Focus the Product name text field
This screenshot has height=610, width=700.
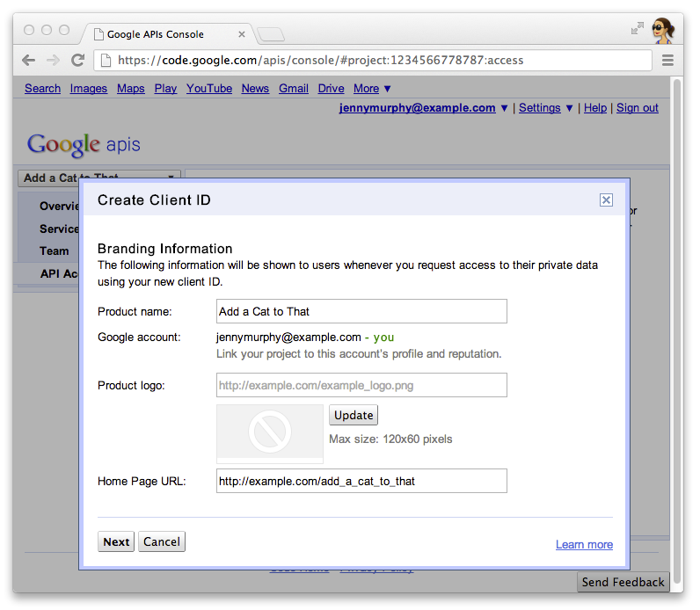361,311
